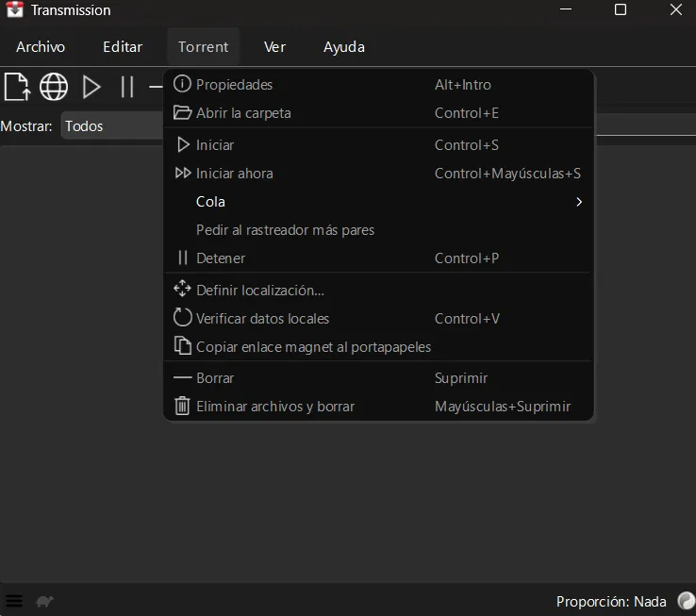This screenshot has height=616, width=696.
Task: Click the info icon beside Propiedades
Action: point(182,84)
